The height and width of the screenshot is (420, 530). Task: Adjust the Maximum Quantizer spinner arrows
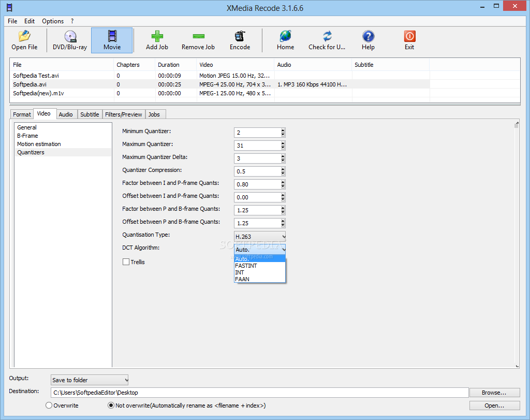pos(283,146)
